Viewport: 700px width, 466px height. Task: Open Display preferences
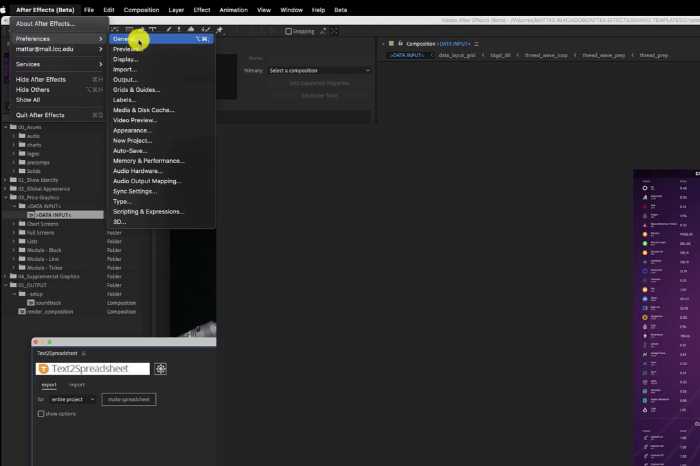tap(162, 59)
